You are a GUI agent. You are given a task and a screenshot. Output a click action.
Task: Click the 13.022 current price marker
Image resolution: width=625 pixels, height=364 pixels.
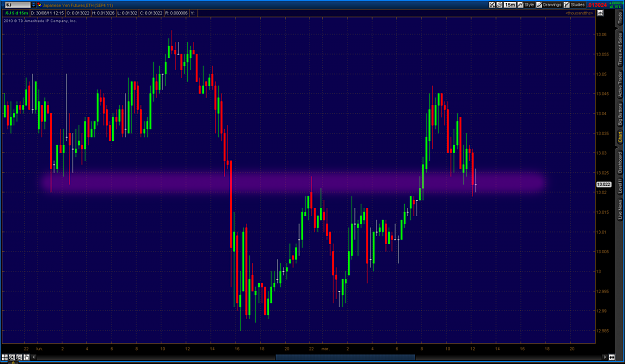tap(603, 184)
